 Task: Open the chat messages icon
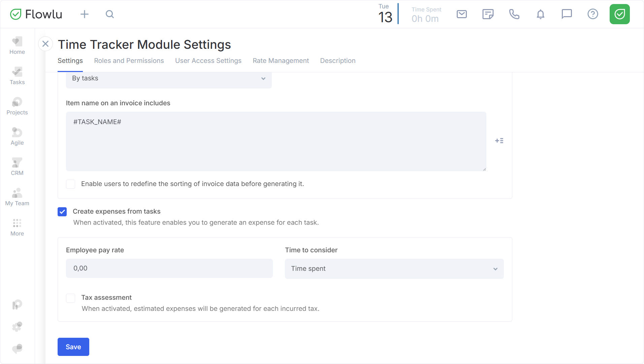coord(567,14)
